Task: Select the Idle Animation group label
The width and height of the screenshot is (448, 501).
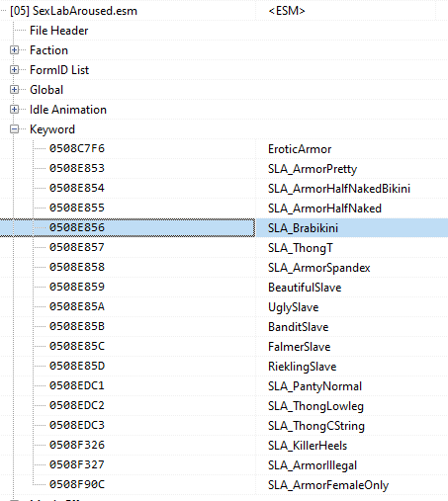Action: pyautogui.click(x=68, y=110)
